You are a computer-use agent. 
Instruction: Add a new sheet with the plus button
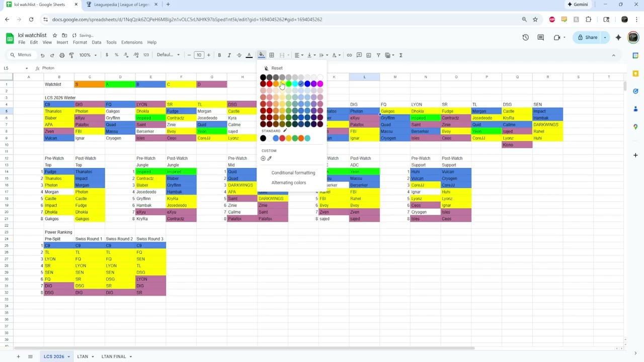[x=18, y=356]
